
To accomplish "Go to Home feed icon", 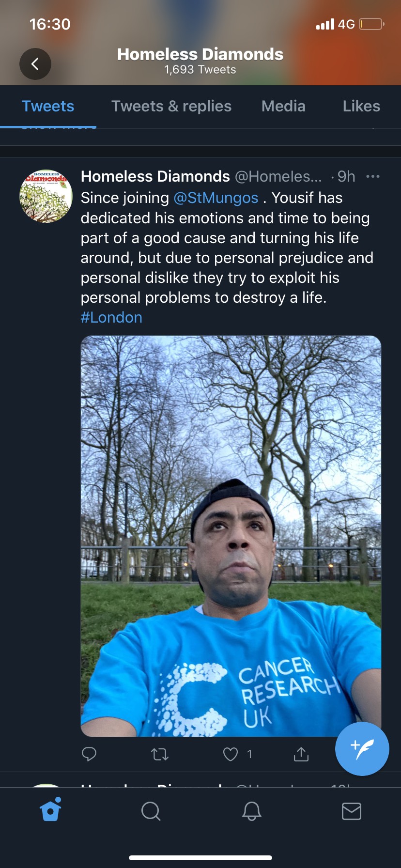I will point(50,810).
